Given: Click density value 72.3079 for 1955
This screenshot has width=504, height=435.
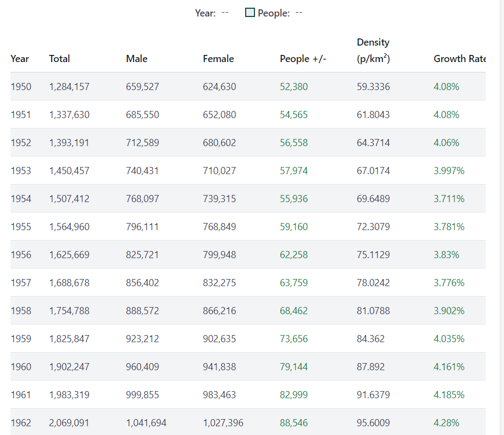Looking at the screenshot, I should click(373, 227).
